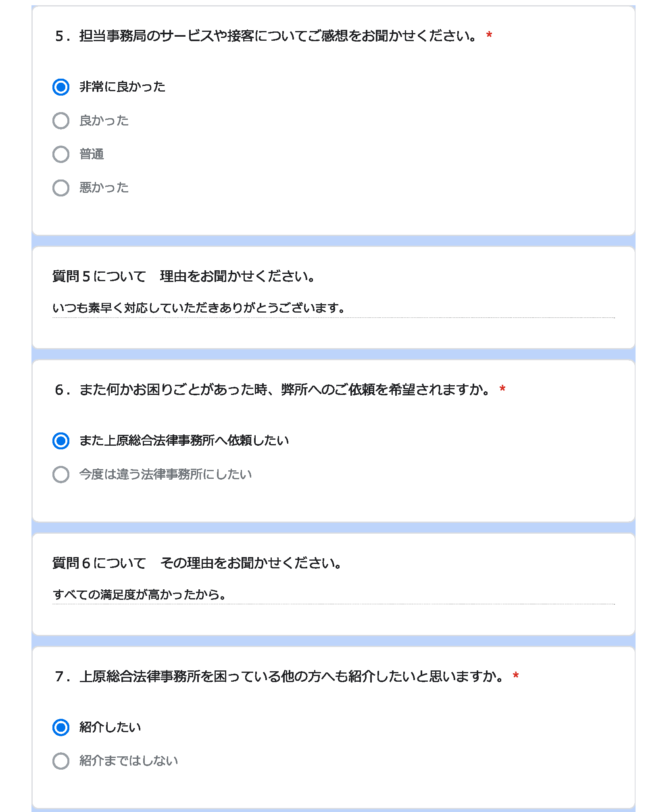Click the 質問６について reason heading

click(198, 563)
